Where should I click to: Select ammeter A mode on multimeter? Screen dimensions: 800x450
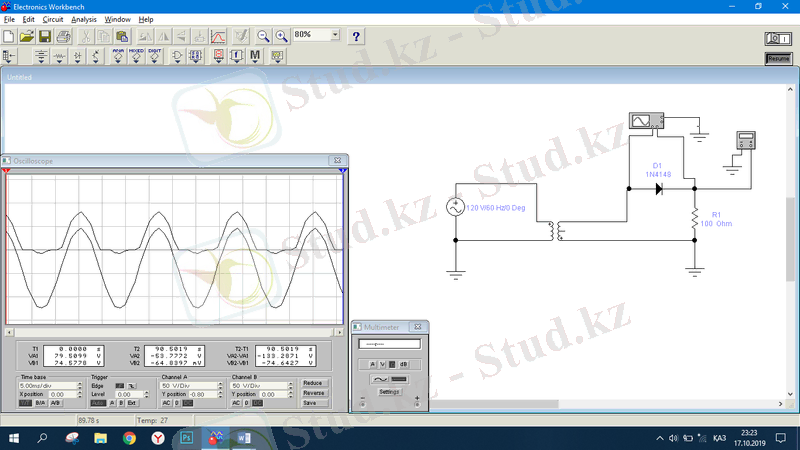pos(372,364)
